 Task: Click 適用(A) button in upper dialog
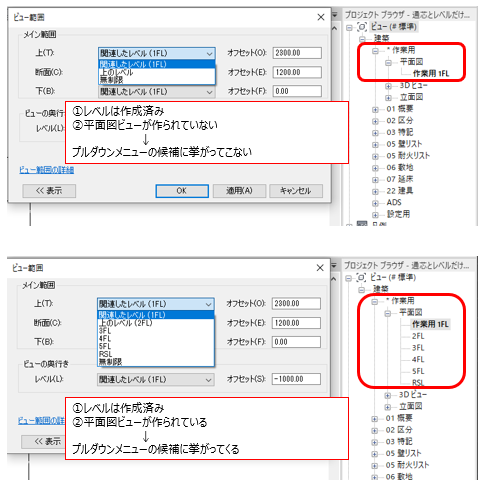(239, 191)
